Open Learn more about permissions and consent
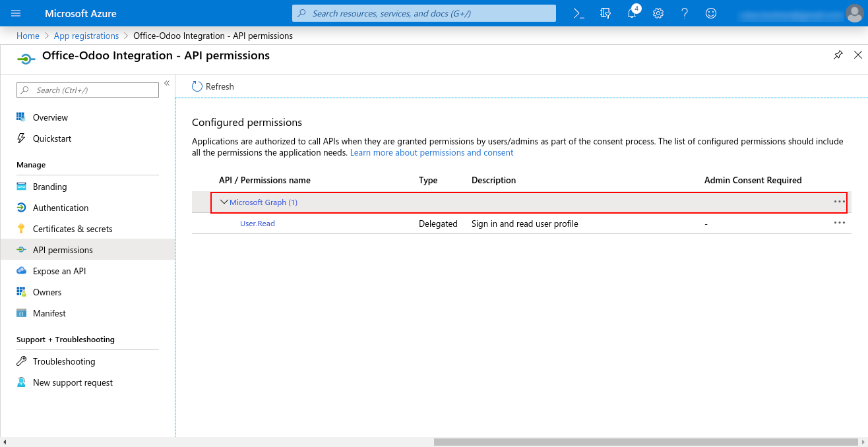868x447 pixels. click(431, 152)
